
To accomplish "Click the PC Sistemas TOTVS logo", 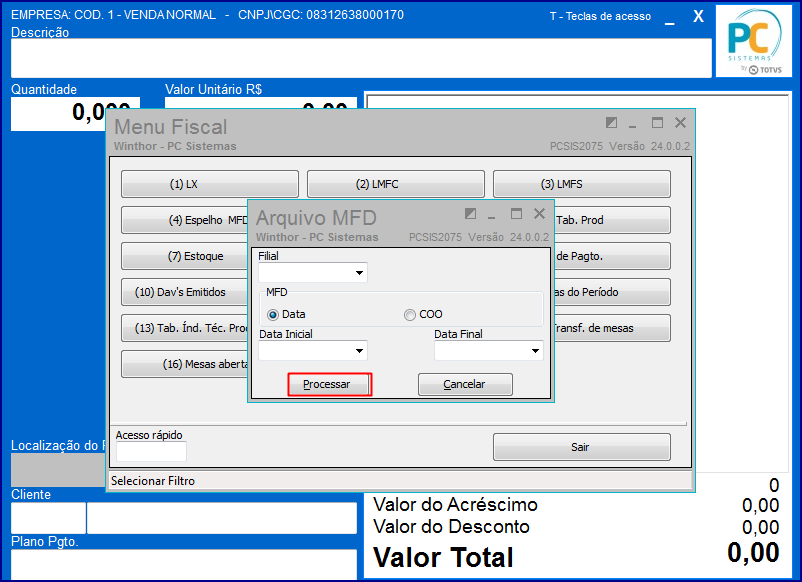I will (754, 41).
